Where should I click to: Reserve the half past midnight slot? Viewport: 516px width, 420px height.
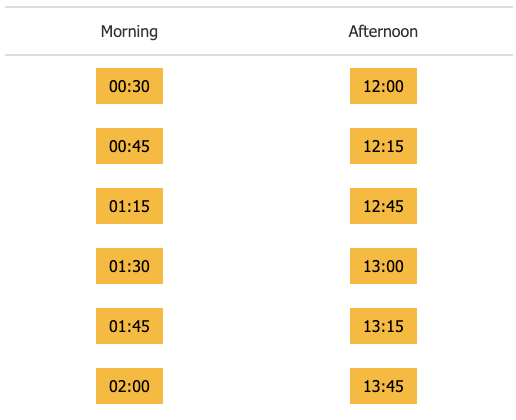tap(129, 86)
